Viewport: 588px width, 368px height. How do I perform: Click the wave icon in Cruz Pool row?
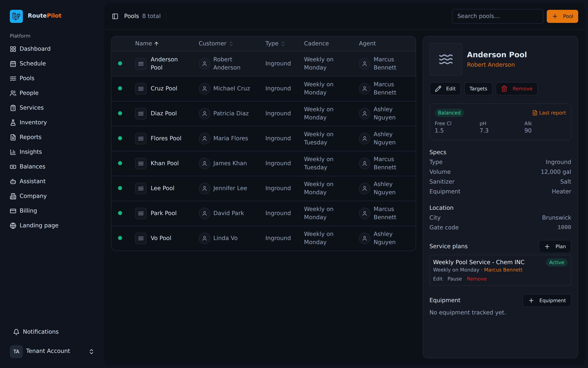[141, 89]
